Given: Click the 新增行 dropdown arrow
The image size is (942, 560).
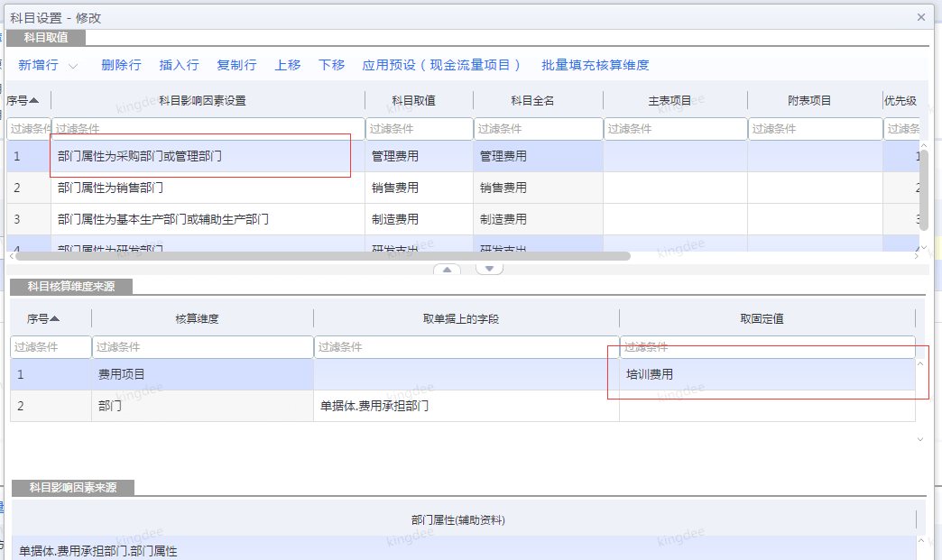Looking at the screenshot, I should 74,66.
